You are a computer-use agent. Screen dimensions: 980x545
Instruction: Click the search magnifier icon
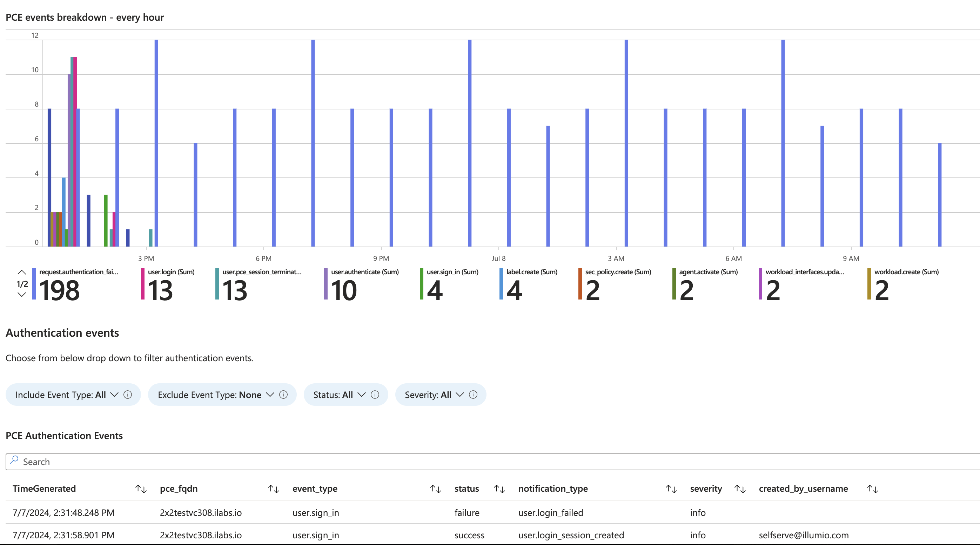14,461
